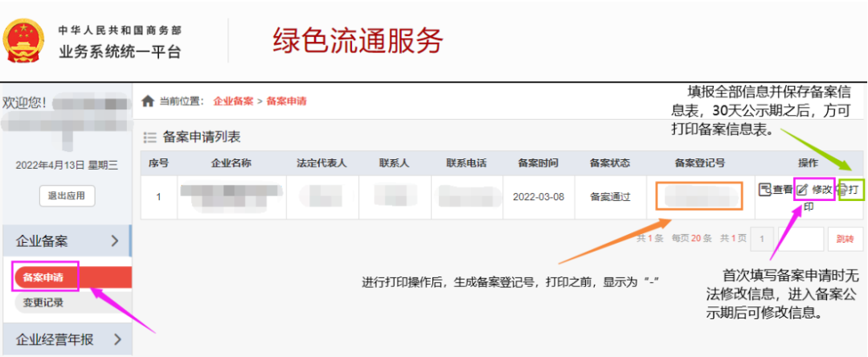Click the 修改 (edit) pencil icon
The image size is (868, 357).
tap(802, 190)
